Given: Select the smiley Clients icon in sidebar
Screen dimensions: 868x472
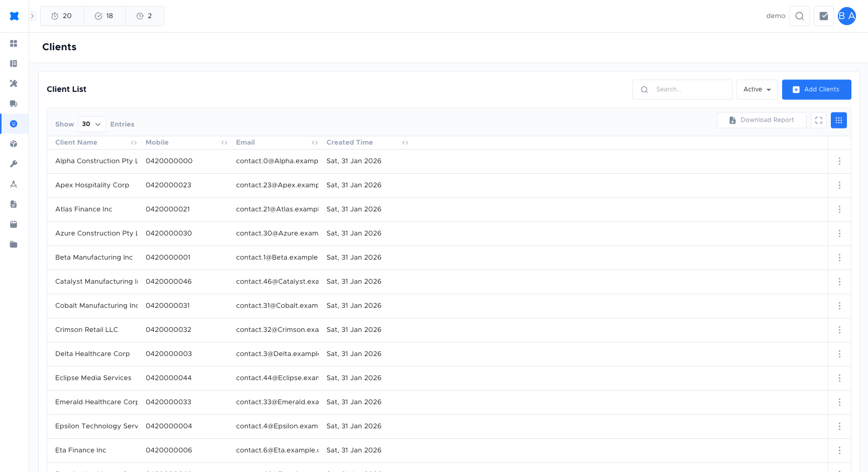Looking at the screenshot, I should [x=14, y=124].
